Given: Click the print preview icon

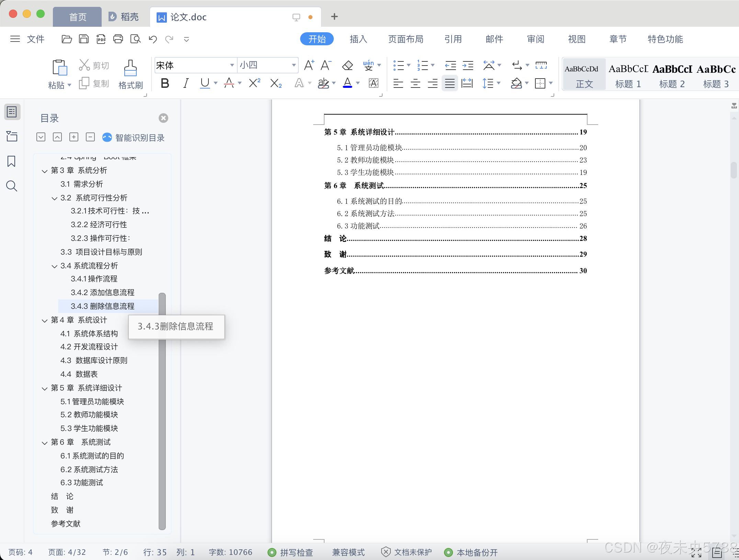Looking at the screenshot, I should point(135,39).
